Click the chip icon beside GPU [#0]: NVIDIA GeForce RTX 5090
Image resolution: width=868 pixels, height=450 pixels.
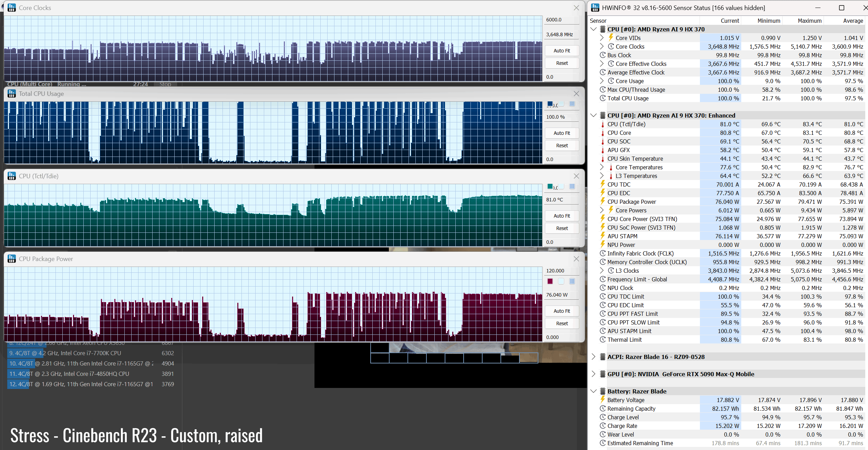pos(603,374)
